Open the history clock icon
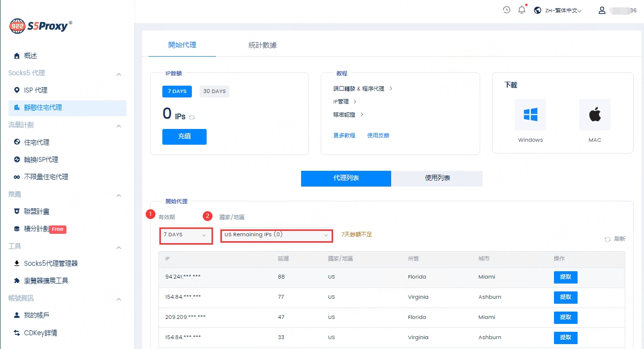 (506, 10)
